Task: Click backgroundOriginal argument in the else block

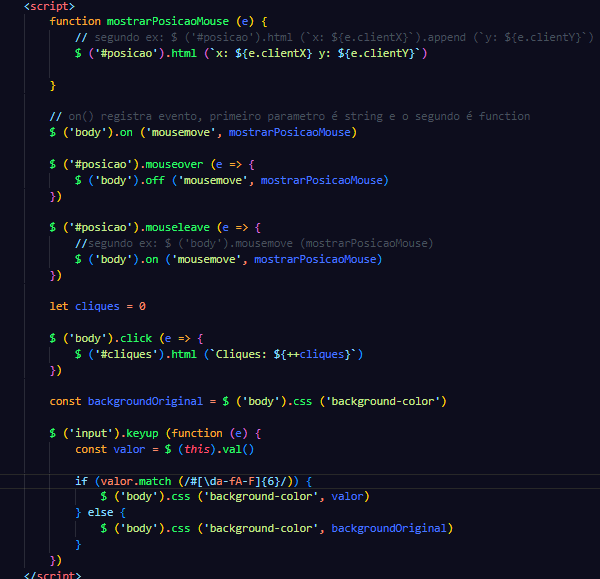Action: (389, 528)
